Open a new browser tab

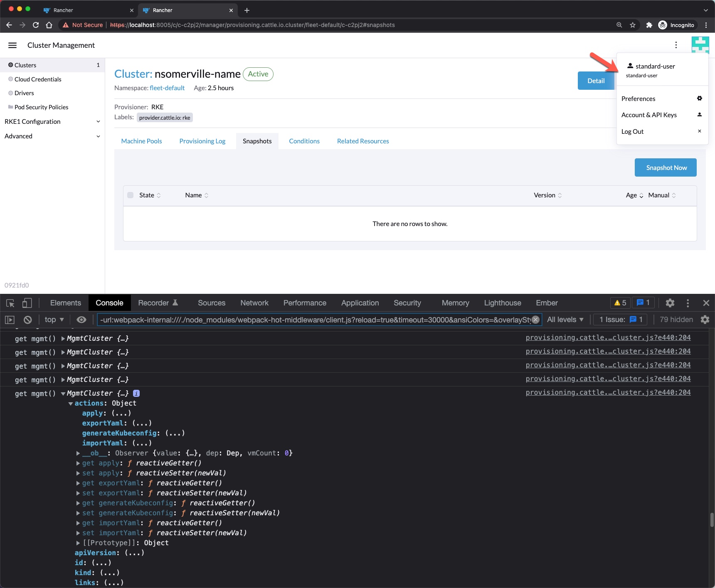click(247, 10)
